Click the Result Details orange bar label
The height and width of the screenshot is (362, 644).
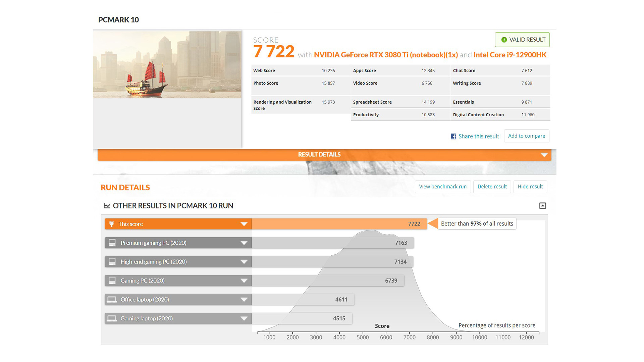pos(319,155)
